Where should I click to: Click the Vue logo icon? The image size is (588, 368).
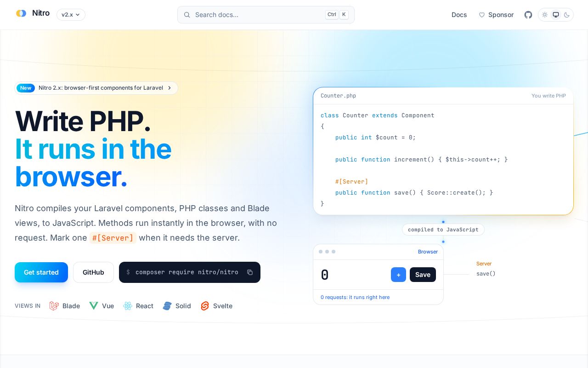point(94,306)
